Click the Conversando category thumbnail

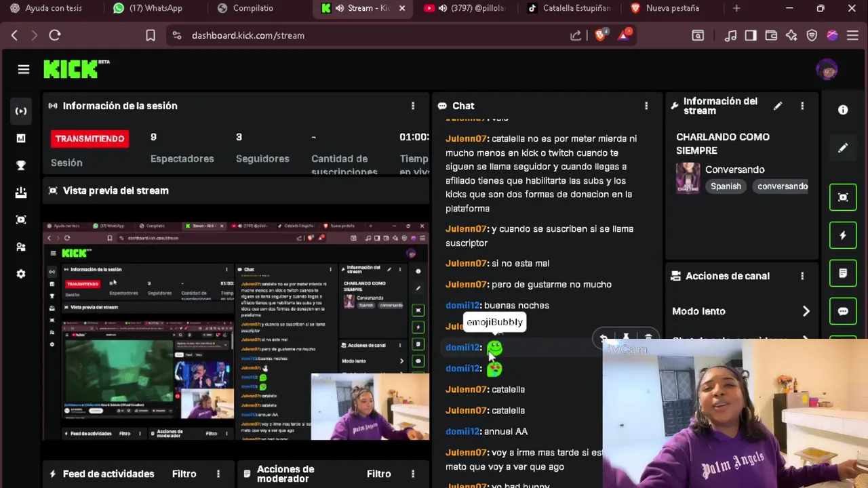pyautogui.click(x=688, y=178)
